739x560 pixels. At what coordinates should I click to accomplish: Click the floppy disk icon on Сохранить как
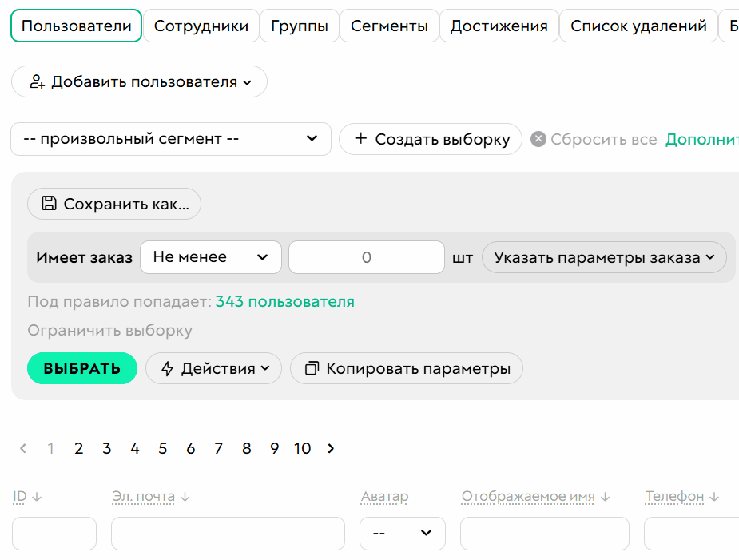[48, 204]
